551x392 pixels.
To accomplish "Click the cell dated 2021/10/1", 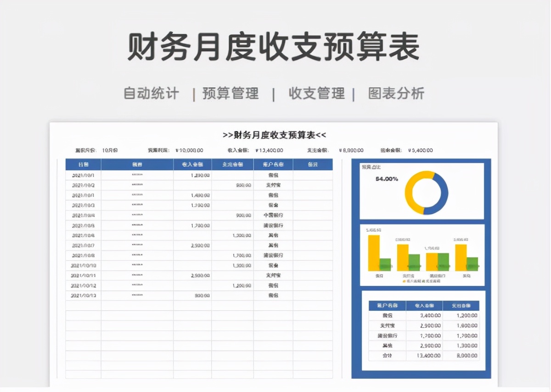I will coord(83,175).
